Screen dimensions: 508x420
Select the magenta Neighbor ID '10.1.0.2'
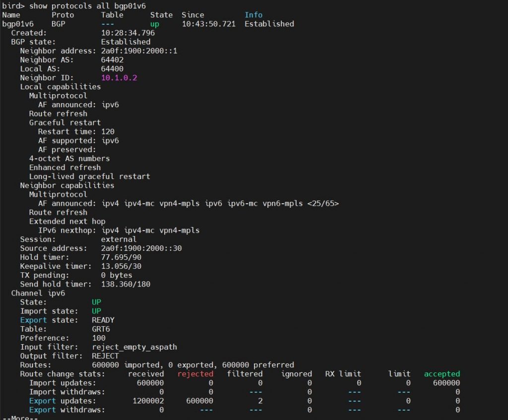[119, 78]
